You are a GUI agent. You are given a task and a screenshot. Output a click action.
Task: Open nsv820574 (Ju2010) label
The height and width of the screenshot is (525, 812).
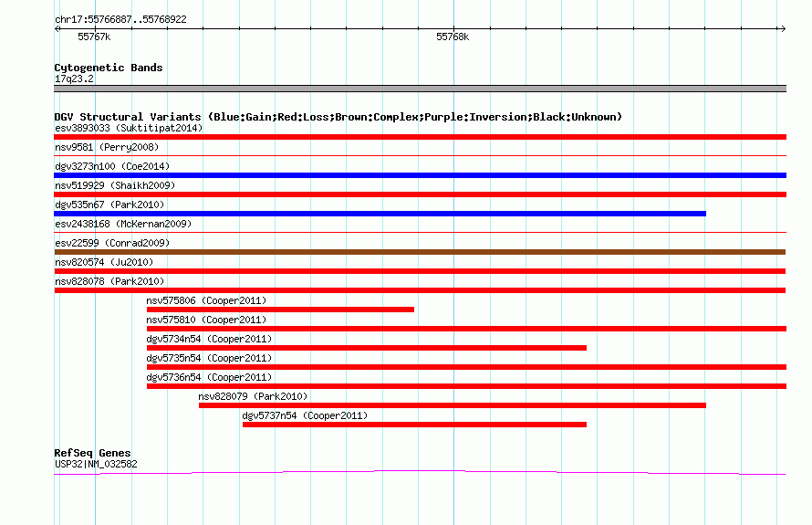(x=104, y=262)
